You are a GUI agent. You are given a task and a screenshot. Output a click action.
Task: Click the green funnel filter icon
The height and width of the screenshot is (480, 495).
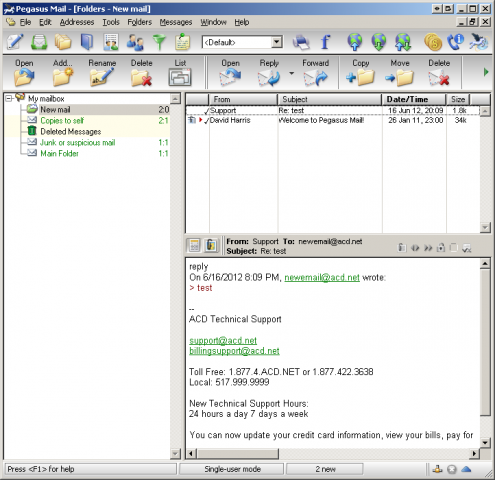pyautogui.click(x=159, y=43)
